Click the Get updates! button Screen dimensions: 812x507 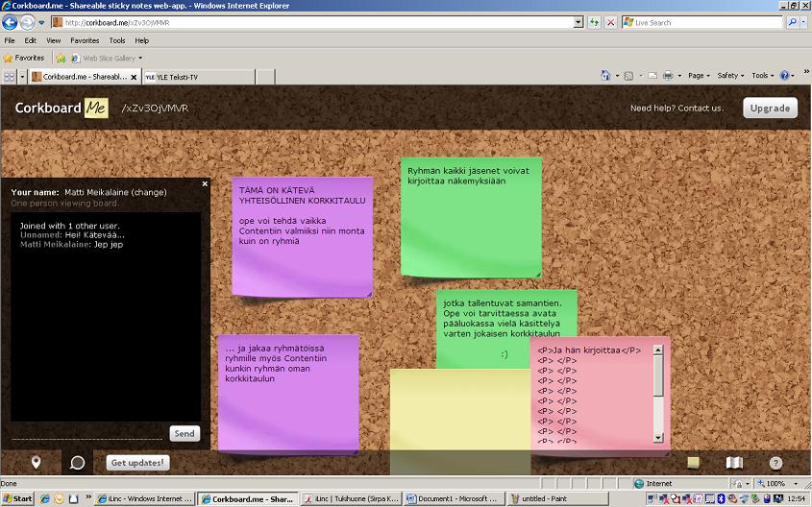coord(137,462)
